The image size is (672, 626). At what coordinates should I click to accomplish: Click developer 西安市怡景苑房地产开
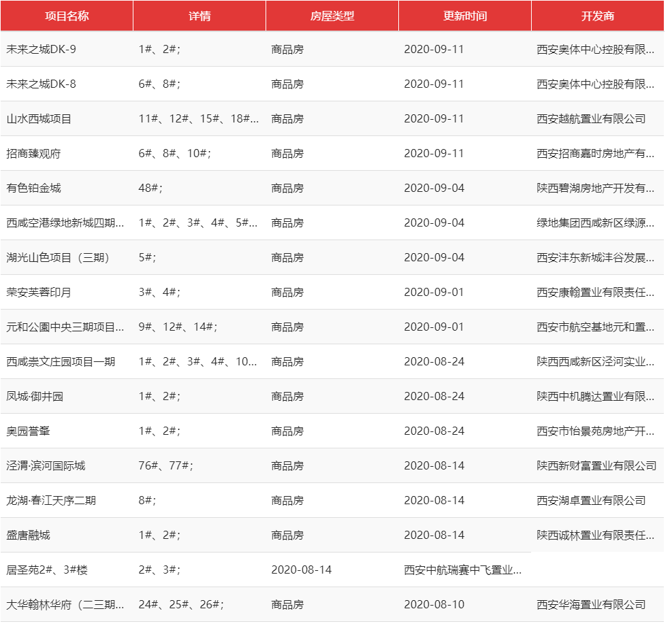[595, 431]
